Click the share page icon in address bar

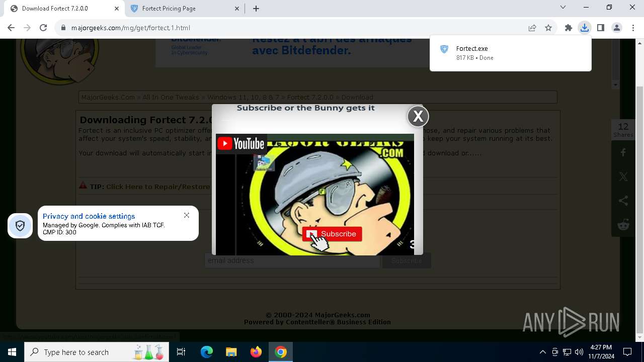pos(532,28)
